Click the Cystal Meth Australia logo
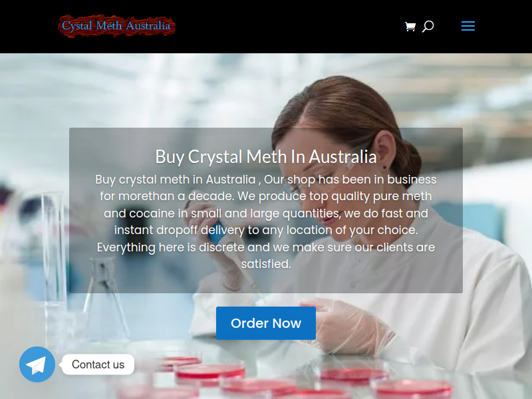 click(x=116, y=26)
